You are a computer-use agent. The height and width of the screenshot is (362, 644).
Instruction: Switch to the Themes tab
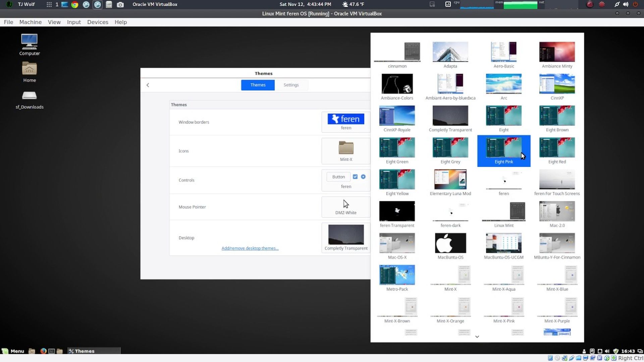(x=258, y=85)
